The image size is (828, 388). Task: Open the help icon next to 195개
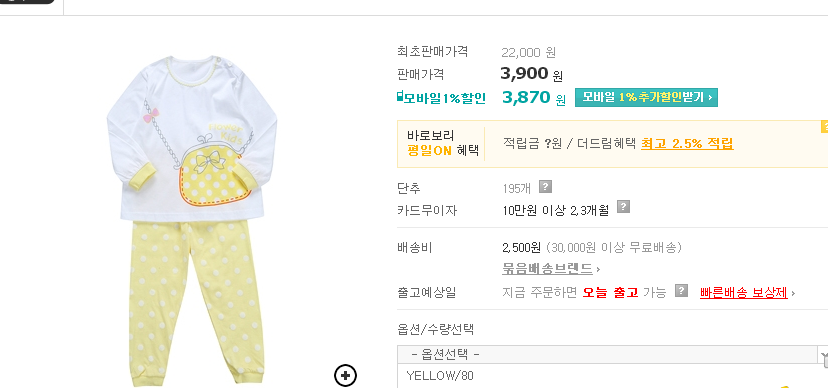click(545, 186)
